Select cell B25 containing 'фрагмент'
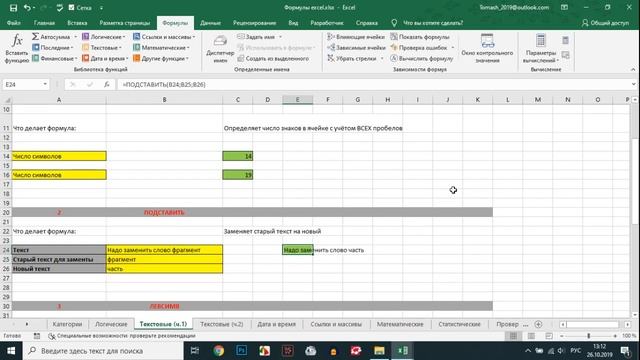The width and height of the screenshot is (640, 360). 164,259
